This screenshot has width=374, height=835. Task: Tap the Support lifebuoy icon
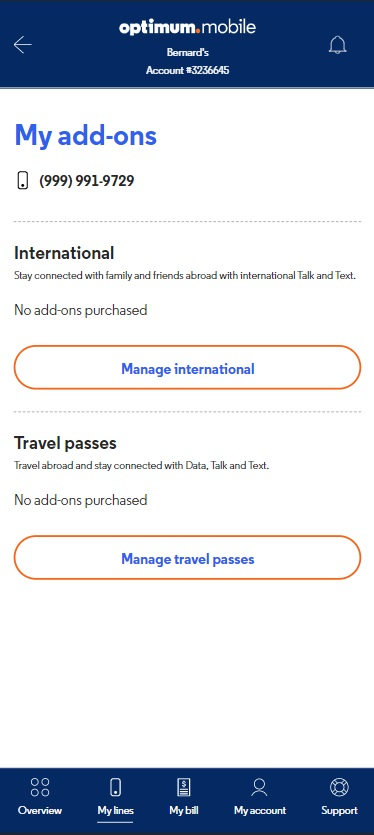pos(339,787)
